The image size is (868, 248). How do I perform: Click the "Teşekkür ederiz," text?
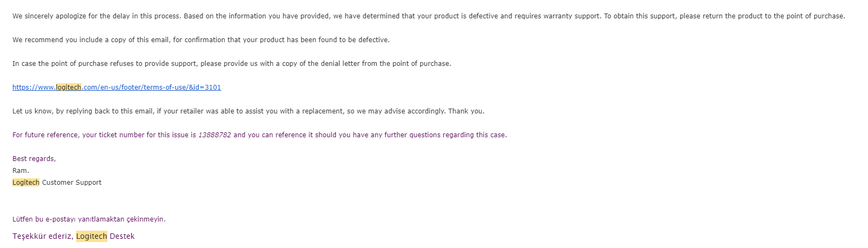coord(43,236)
